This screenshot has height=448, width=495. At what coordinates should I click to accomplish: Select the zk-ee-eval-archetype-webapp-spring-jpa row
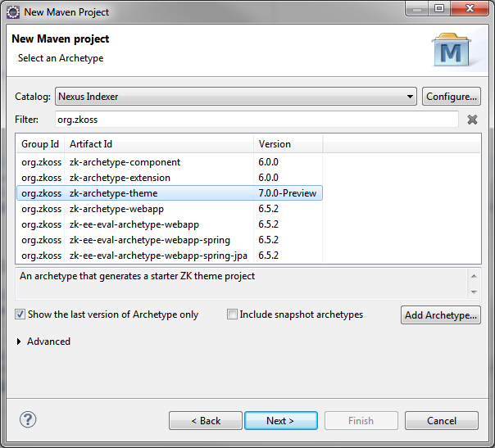click(170, 256)
